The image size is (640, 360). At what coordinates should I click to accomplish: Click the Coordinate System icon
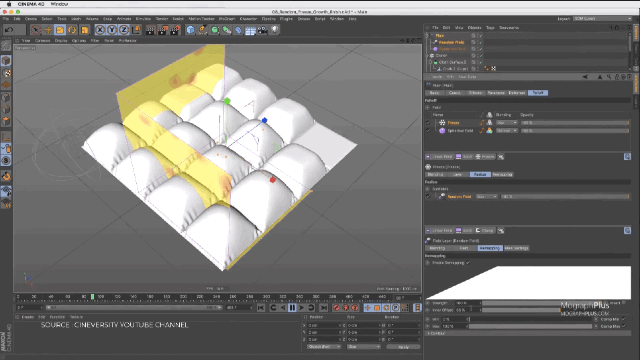click(136, 30)
